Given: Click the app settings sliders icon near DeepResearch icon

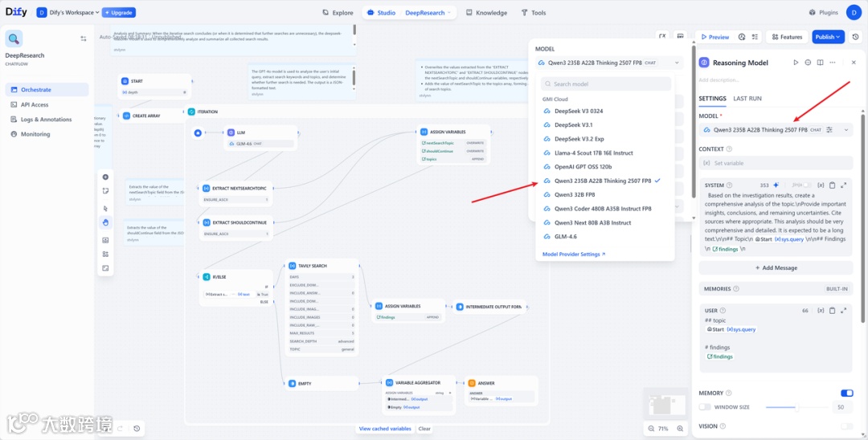Looking at the screenshot, I should 84,39.
